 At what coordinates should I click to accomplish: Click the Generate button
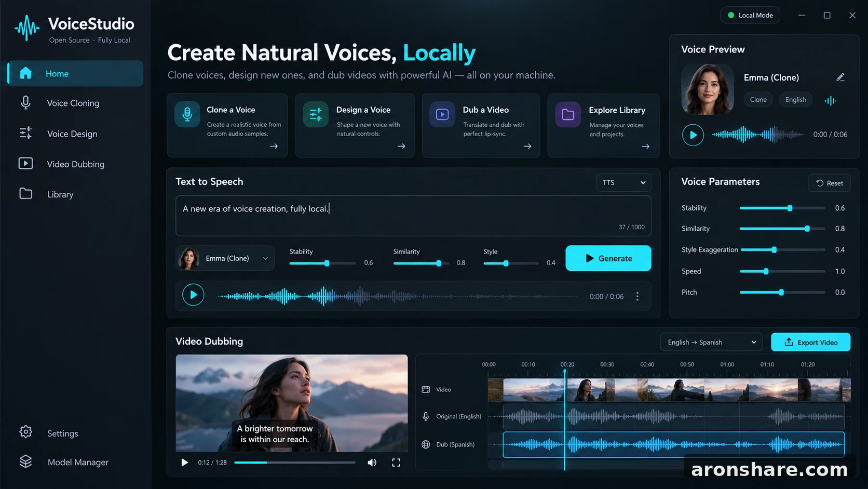point(608,258)
